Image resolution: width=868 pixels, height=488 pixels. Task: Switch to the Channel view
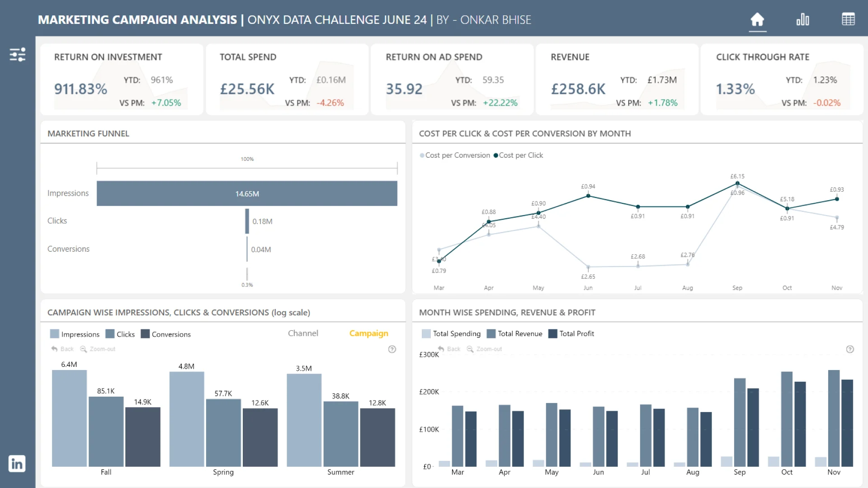point(303,333)
